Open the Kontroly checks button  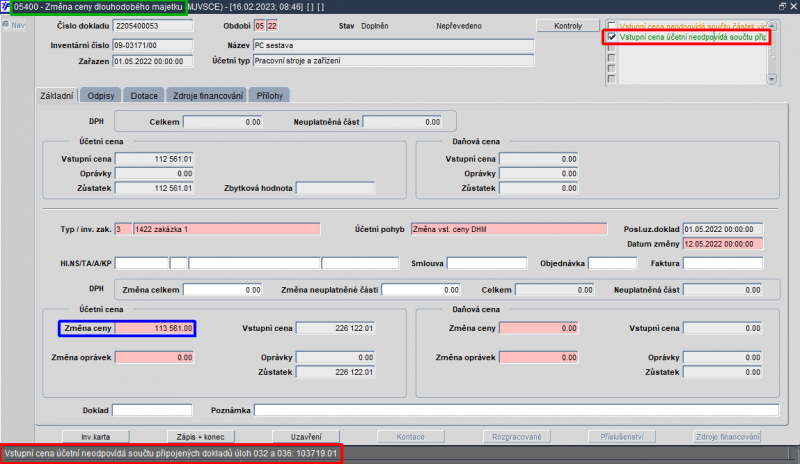(x=568, y=26)
